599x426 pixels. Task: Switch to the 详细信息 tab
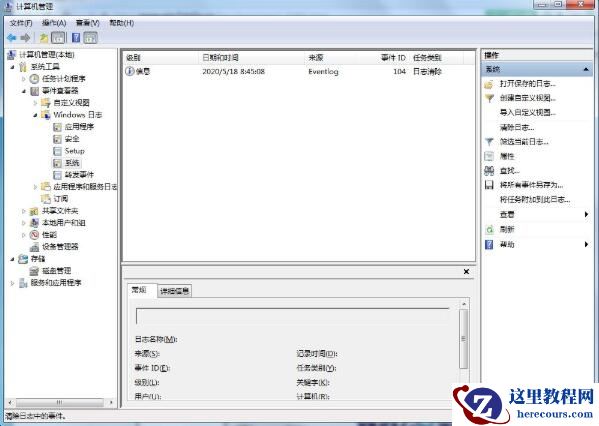point(174,291)
